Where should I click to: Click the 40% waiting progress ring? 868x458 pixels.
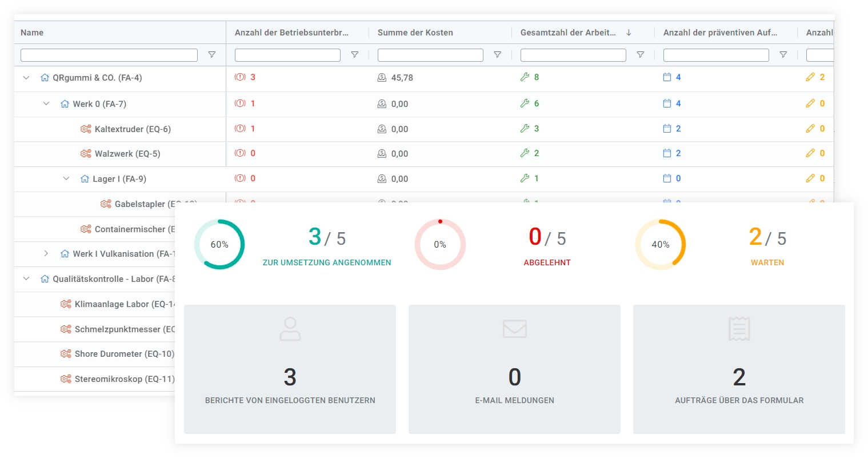661,244
